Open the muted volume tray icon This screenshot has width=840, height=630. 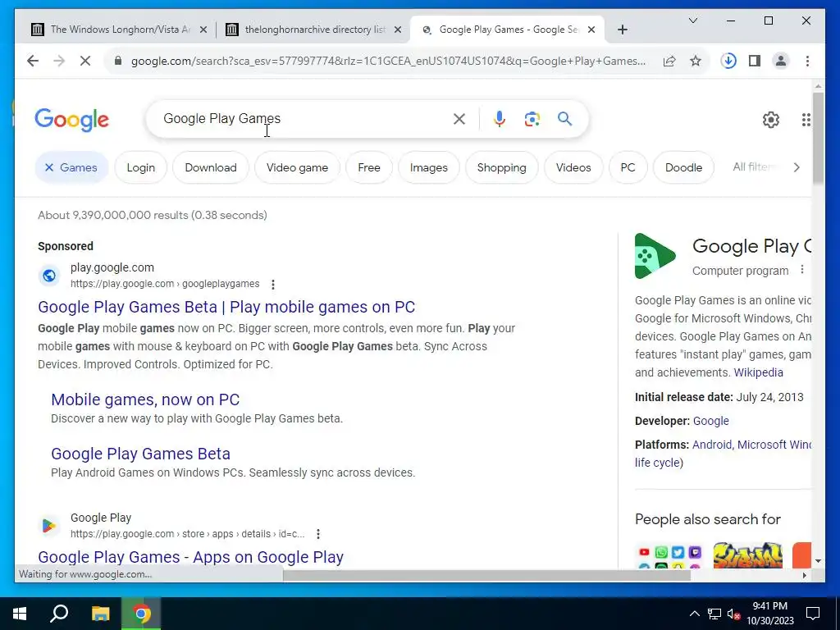coord(733,614)
